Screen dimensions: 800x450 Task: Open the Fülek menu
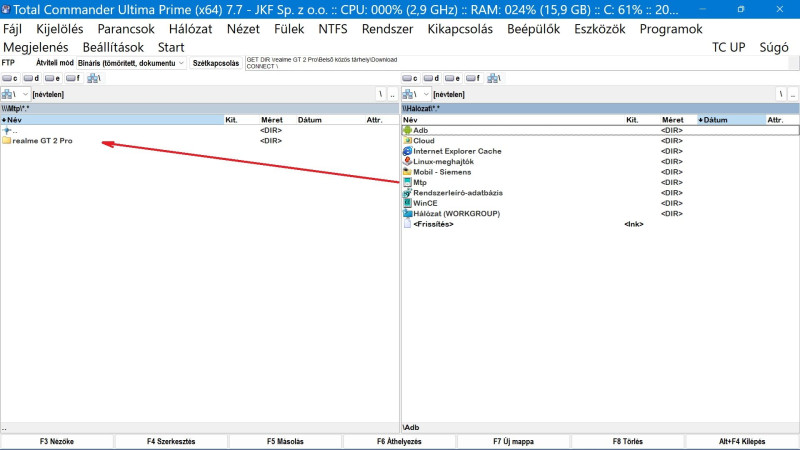pos(289,29)
